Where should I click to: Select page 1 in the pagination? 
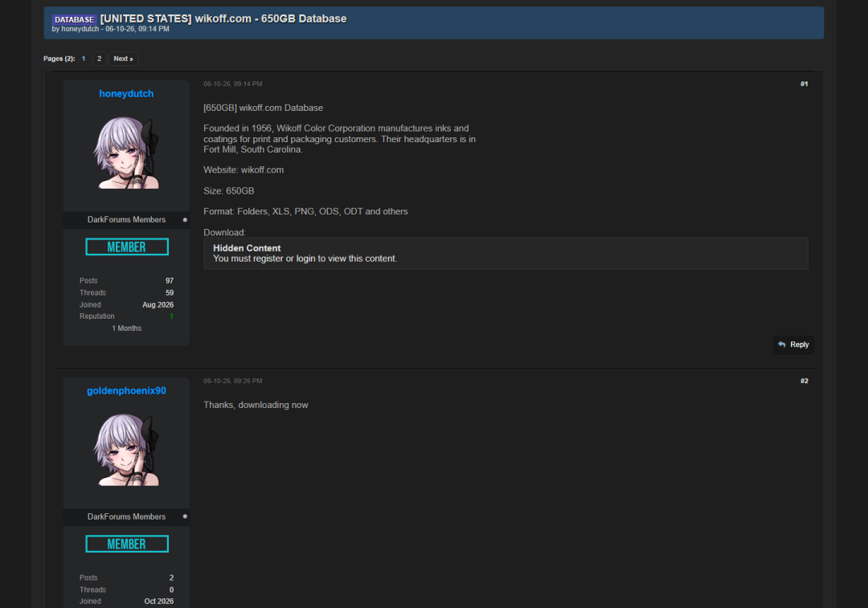click(x=84, y=59)
